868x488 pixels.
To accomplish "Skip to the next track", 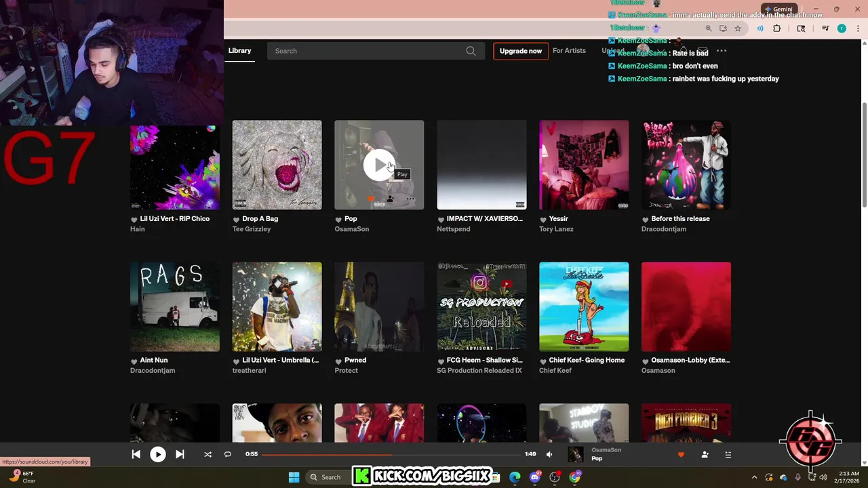I will click(180, 455).
